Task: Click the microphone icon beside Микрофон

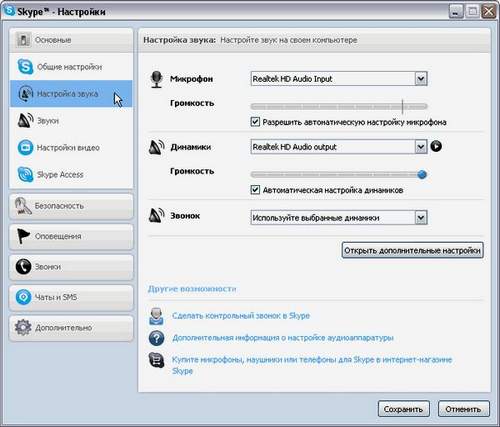Action: pos(156,79)
